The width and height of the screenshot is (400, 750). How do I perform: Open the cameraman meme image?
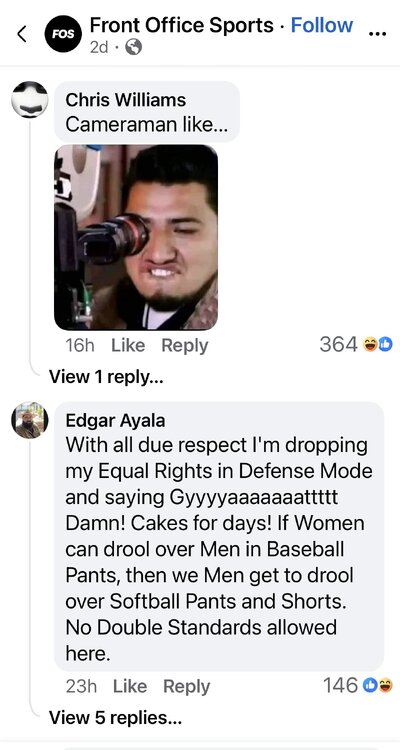(x=136, y=237)
